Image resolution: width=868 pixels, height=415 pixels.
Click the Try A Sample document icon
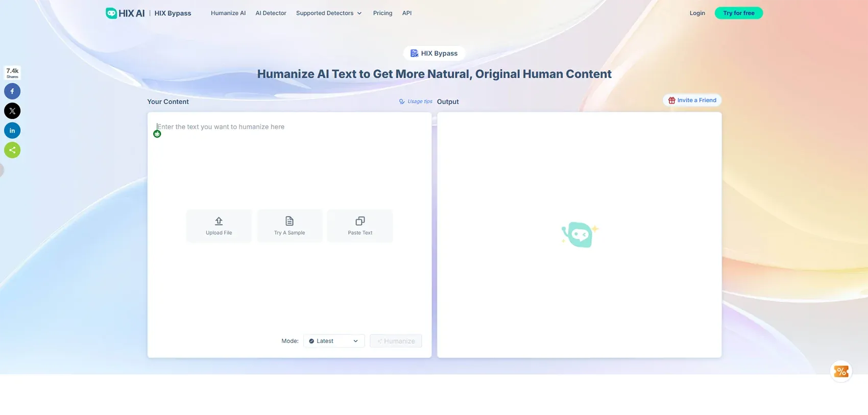(290, 221)
